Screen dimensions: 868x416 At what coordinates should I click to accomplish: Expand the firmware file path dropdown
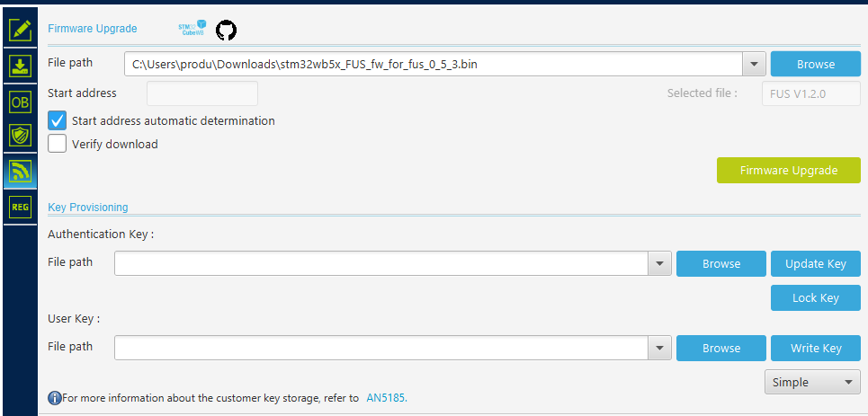[x=754, y=64]
